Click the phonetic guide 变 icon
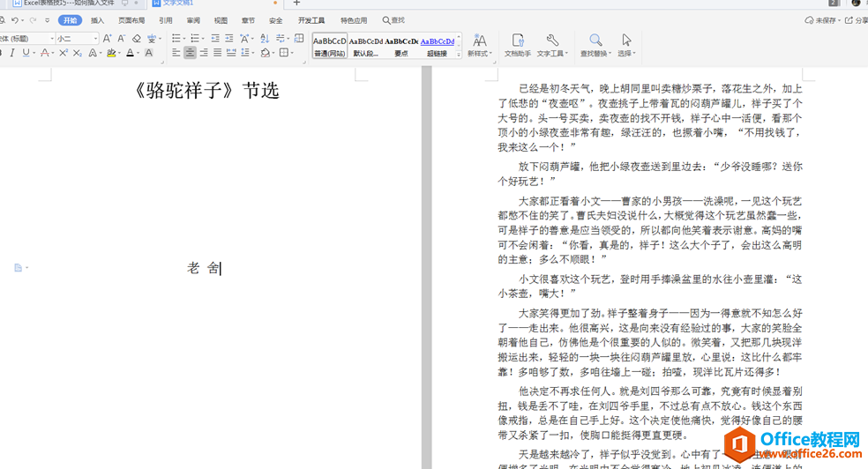868x469 pixels. click(152, 38)
